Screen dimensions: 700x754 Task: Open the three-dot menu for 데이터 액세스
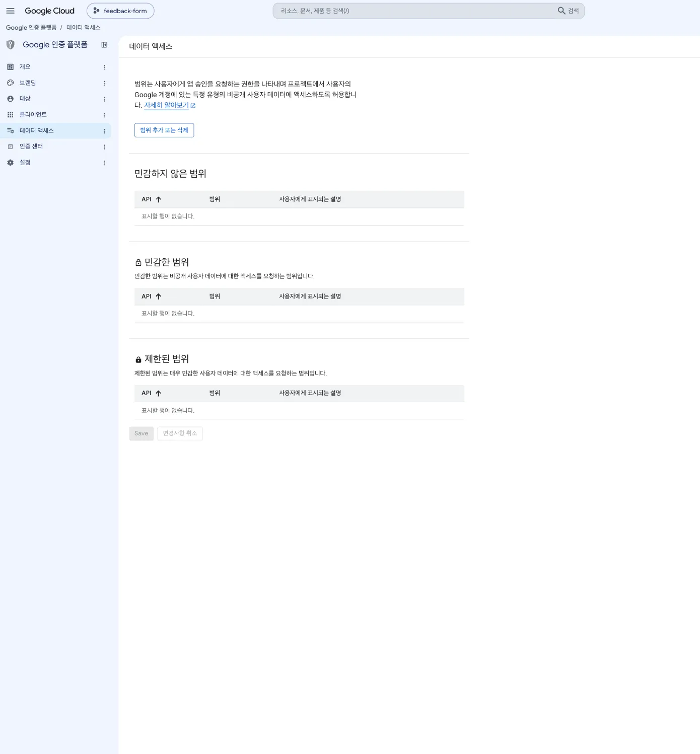pos(104,131)
